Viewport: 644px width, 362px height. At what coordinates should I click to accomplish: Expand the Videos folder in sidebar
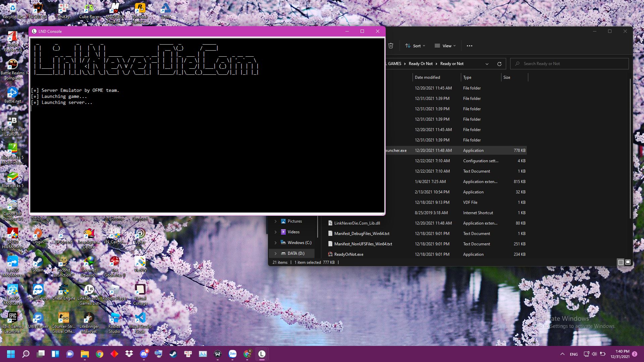point(275,232)
